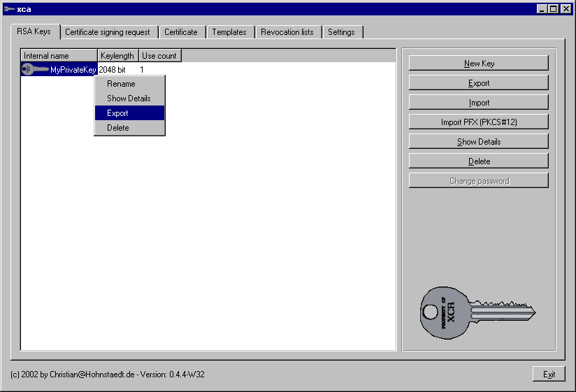
Task: Switch to Certificate signing request tab
Action: 108,32
